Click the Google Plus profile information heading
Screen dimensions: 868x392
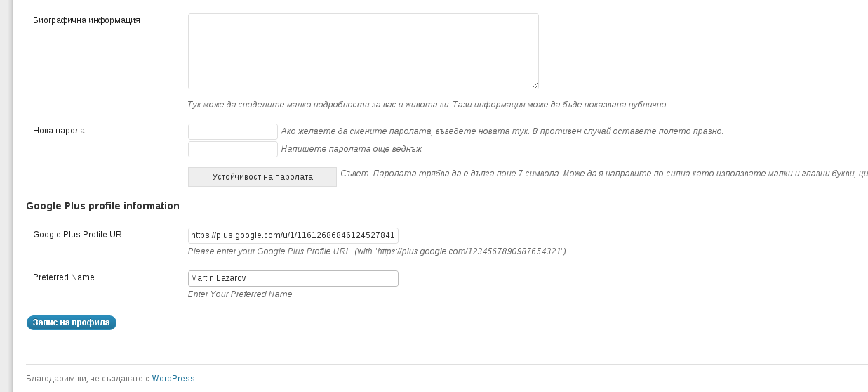pos(102,206)
